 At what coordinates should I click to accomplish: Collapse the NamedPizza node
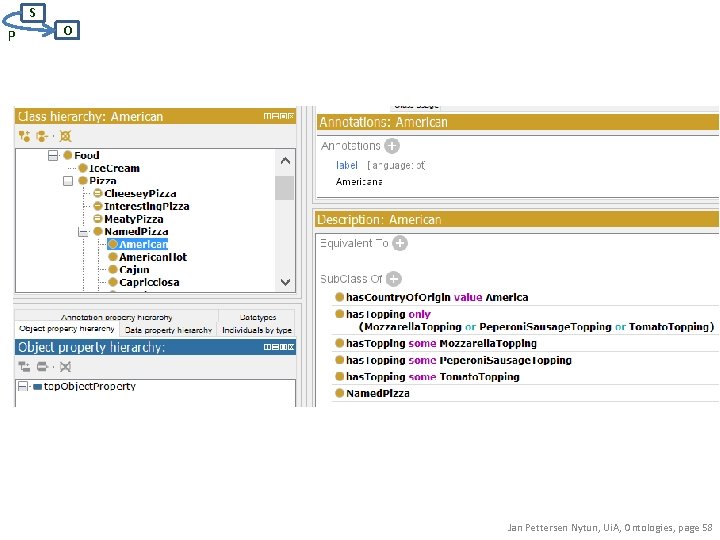[83, 232]
